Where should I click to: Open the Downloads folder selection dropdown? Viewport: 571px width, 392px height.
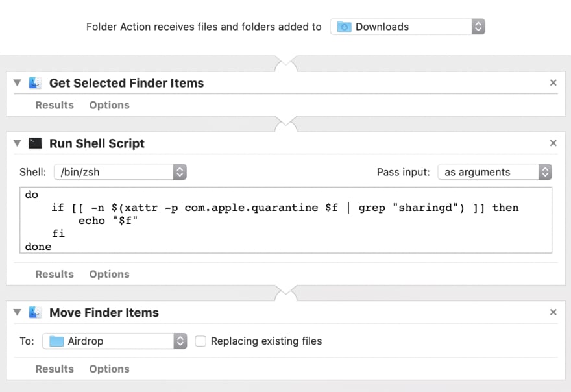pyautogui.click(x=407, y=27)
